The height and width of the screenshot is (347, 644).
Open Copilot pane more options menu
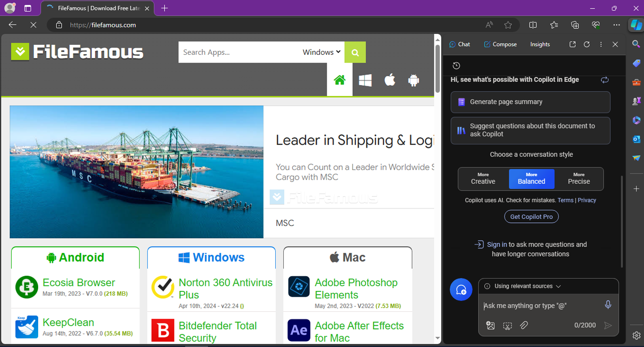pyautogui.click(x=601, y=44)
